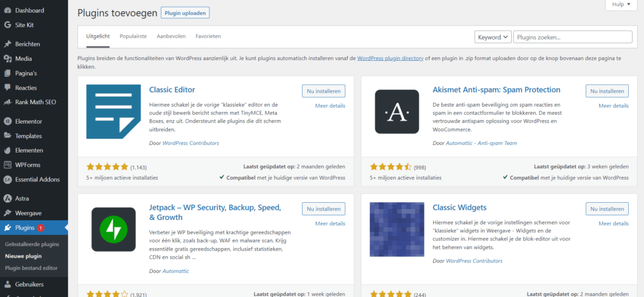This screenshot has width=644, height=297.
Task: Open the Keyword search type dropdown
Action: 493,37
